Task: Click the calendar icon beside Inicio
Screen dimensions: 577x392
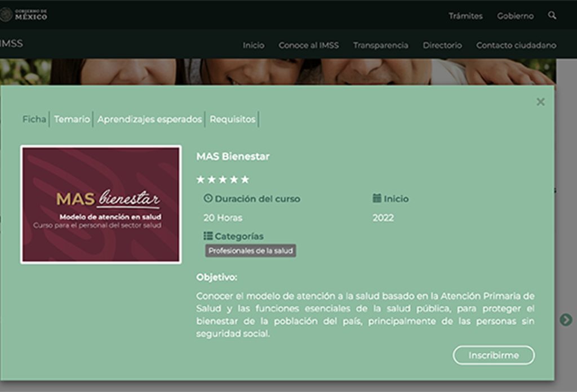Action: (377, 198)
